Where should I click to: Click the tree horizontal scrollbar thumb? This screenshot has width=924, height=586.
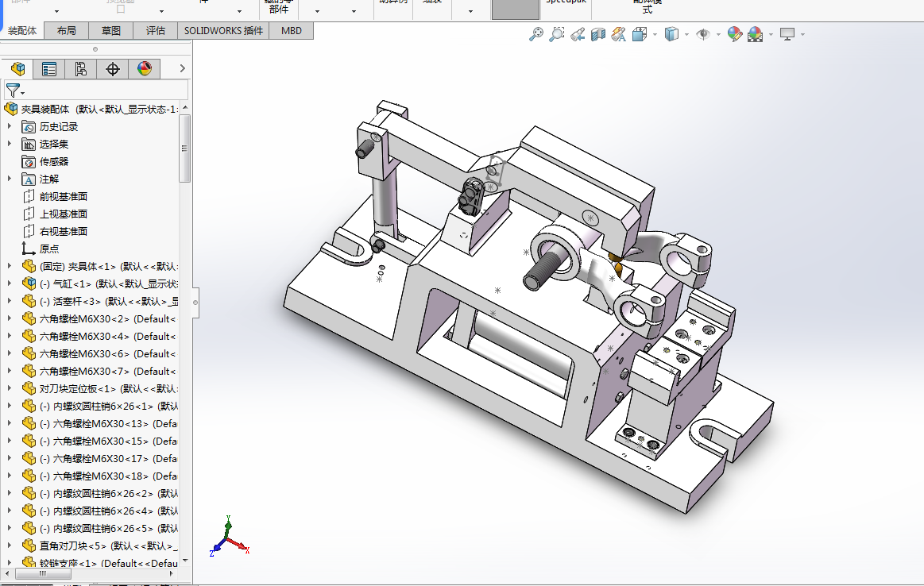(42, 573)
